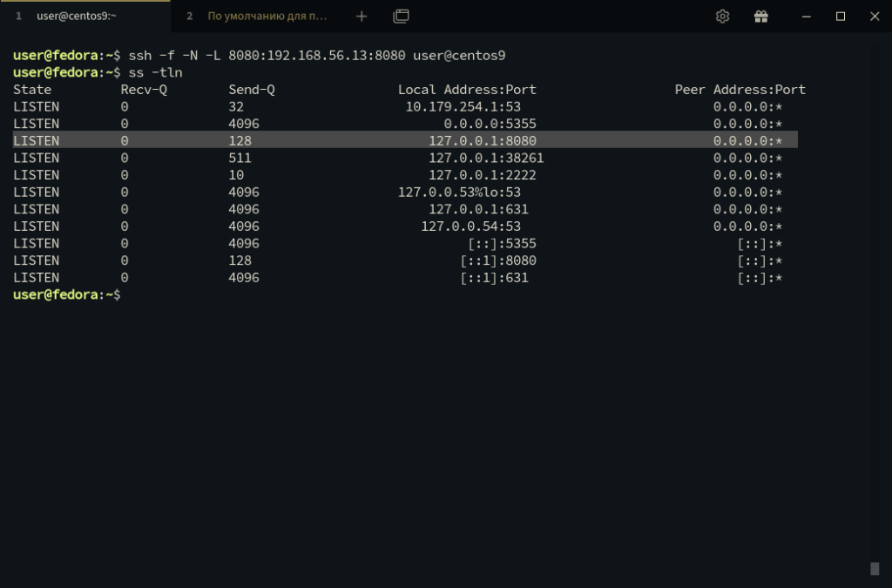Switch to the user@centos9:~ tab

coord(85,17)
